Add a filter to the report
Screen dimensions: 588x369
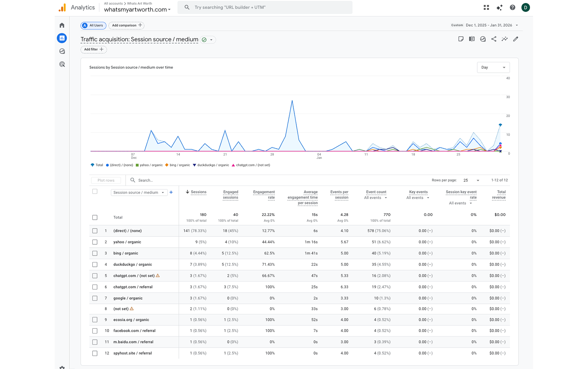93,49
